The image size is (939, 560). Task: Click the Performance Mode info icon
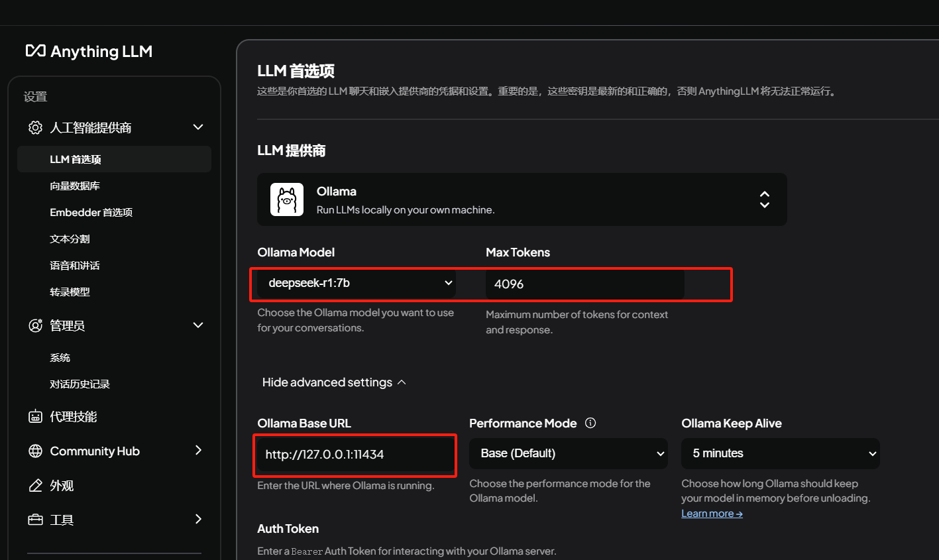pyautogui.click(x=590, y=423)
